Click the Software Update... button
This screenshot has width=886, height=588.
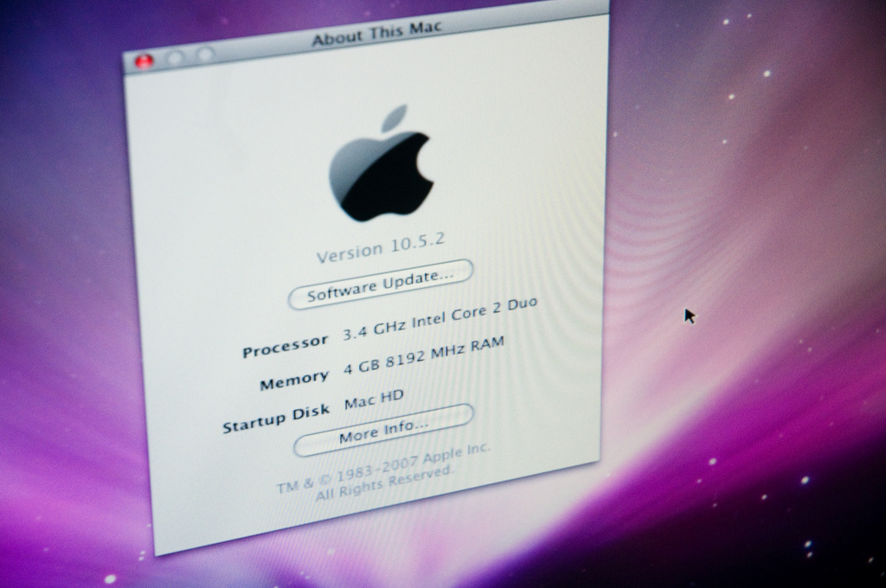click(x=381, y=284)
